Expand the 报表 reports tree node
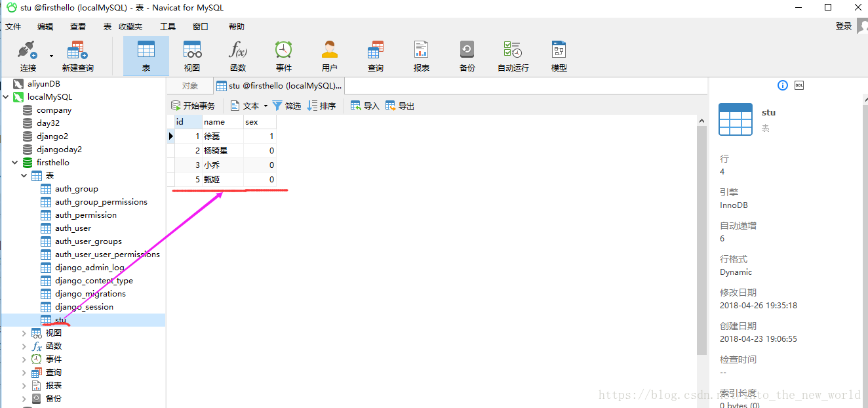Viewport: 868px width, 408px height. (x=24, y=386)
